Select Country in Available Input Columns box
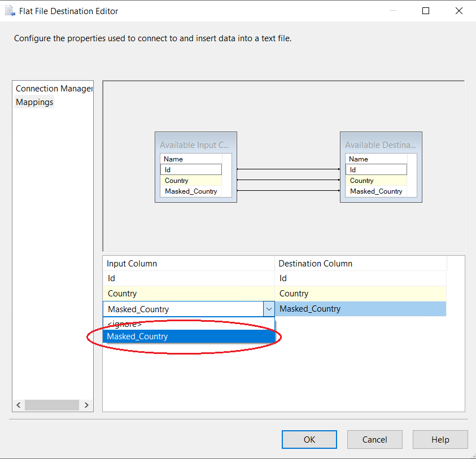476x459 pixels. (191, 181)
